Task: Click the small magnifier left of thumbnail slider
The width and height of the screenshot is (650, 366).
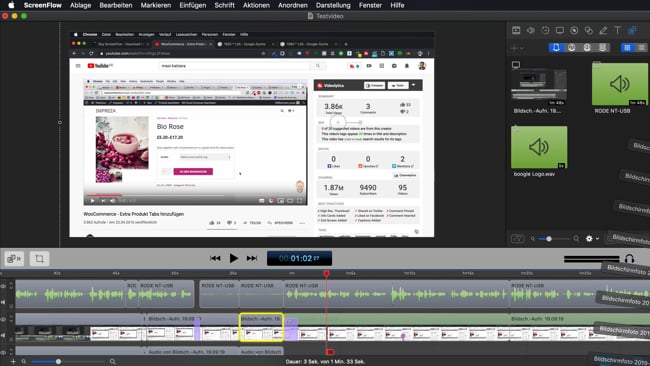Action: tap(533, 239)
